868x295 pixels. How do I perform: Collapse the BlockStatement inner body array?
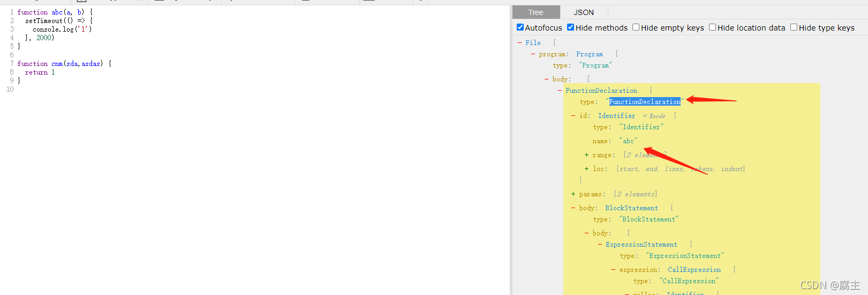(x=586, y=233)
